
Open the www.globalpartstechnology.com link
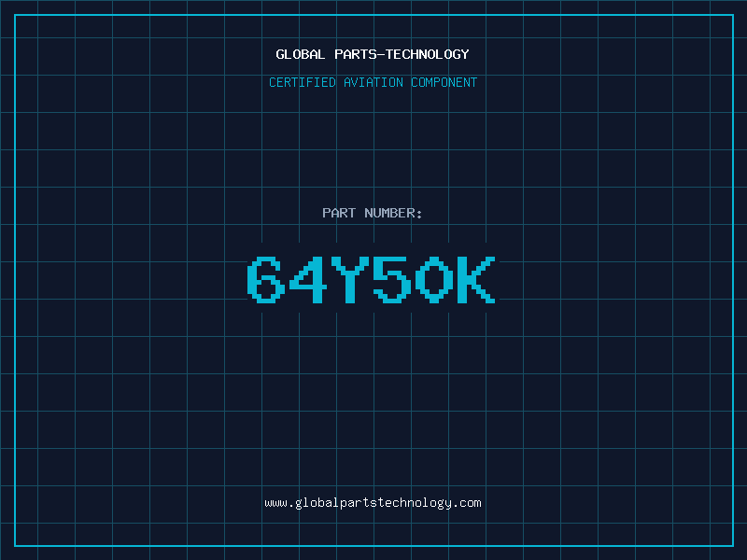(x=373, y=503)
